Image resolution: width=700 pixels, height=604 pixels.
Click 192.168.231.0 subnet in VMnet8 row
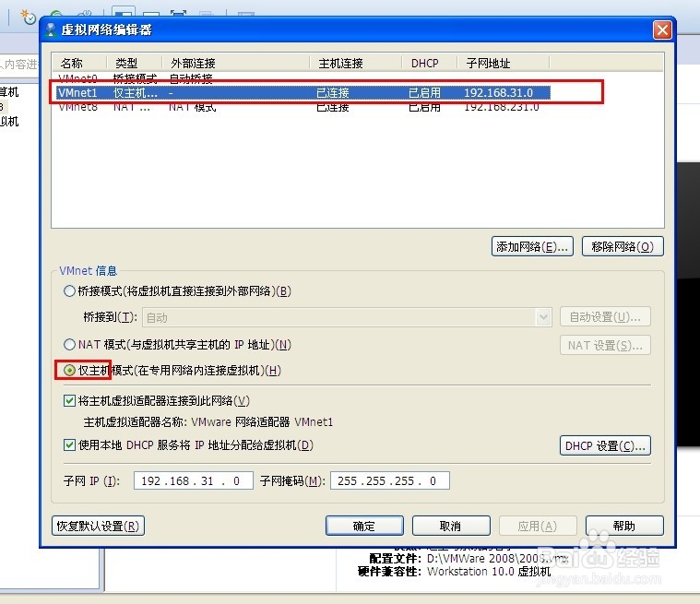pos(502,107)
